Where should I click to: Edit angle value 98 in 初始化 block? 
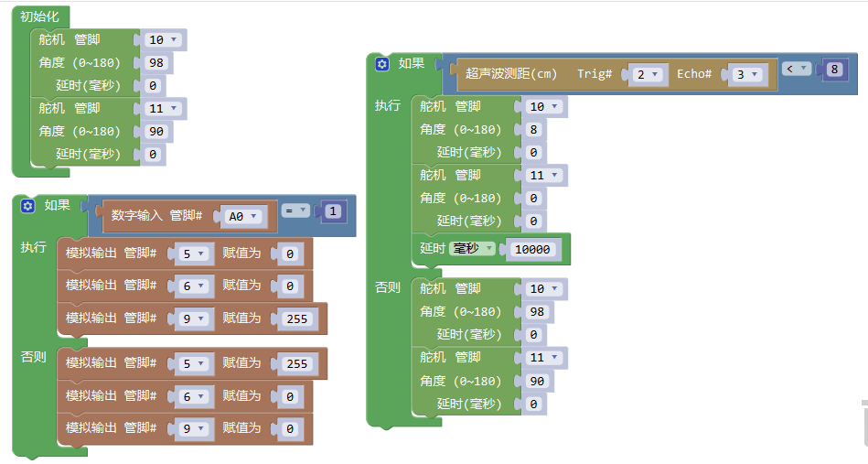pos(156,62)
